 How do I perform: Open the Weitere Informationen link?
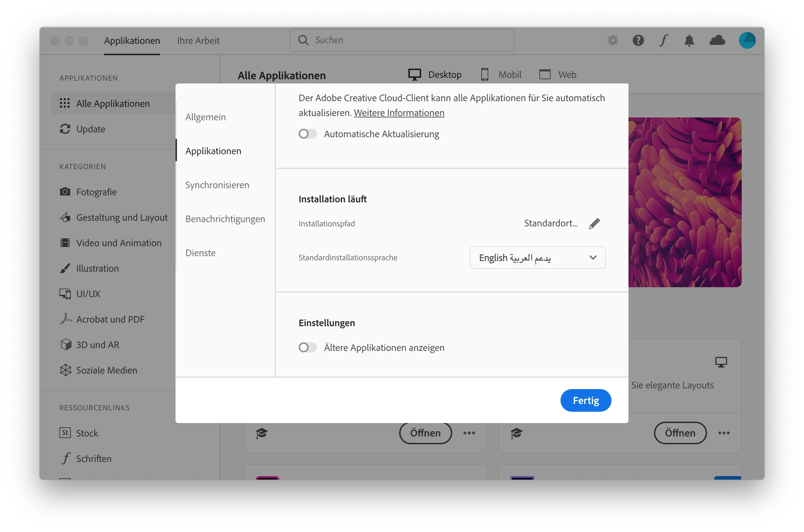tap(399, 113)
